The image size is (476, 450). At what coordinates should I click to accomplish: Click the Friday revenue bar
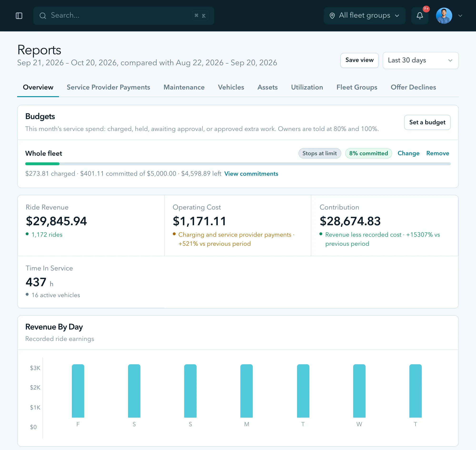(x=78, y=391)
